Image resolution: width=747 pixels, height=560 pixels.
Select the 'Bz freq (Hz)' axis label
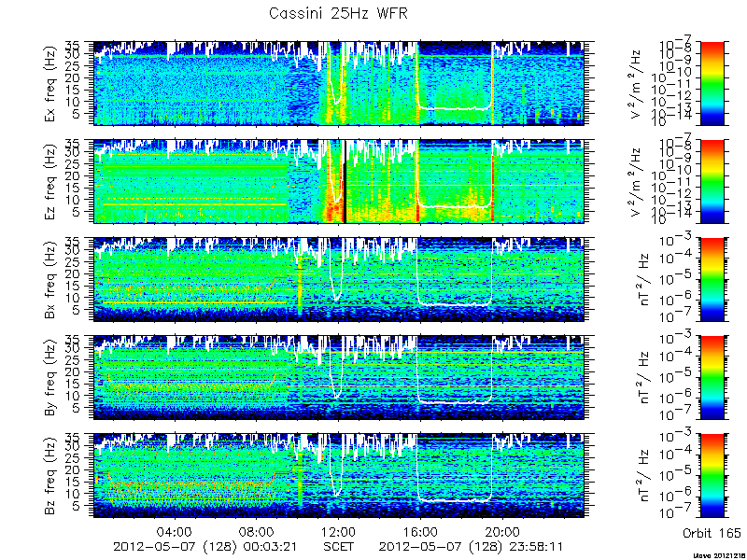pyautogui.click(x=51, y=476)
